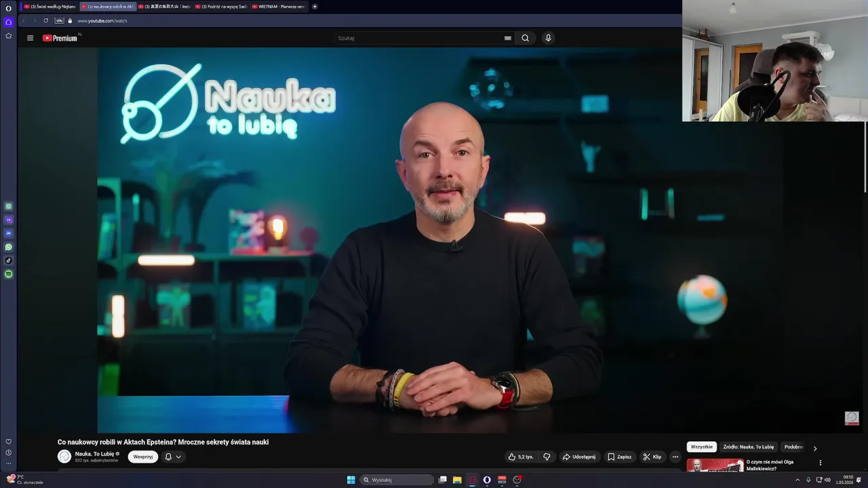
Task: Go forward to the next page
Action: click(x=33, y=20)
